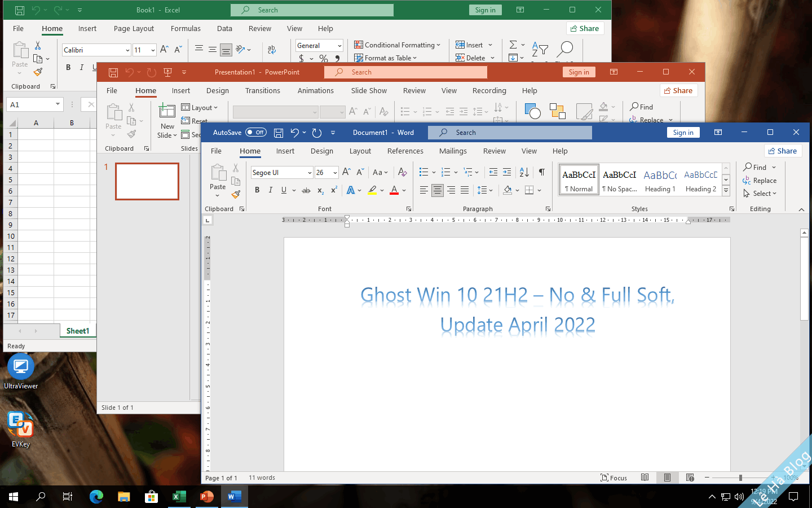Enable Focus mode in Word's status bar
This screenshot has width=812, height=508.
click(x=614, y=478)
